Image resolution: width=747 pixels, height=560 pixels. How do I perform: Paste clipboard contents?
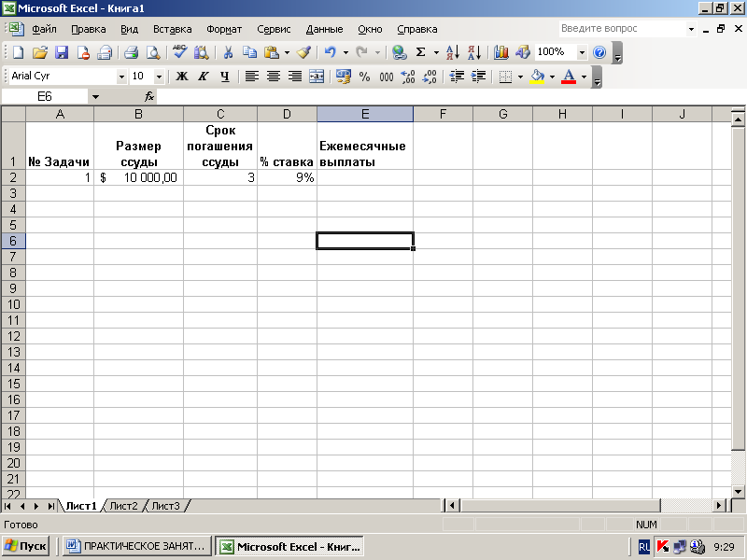pyautogui.click(x=272, y=52)
